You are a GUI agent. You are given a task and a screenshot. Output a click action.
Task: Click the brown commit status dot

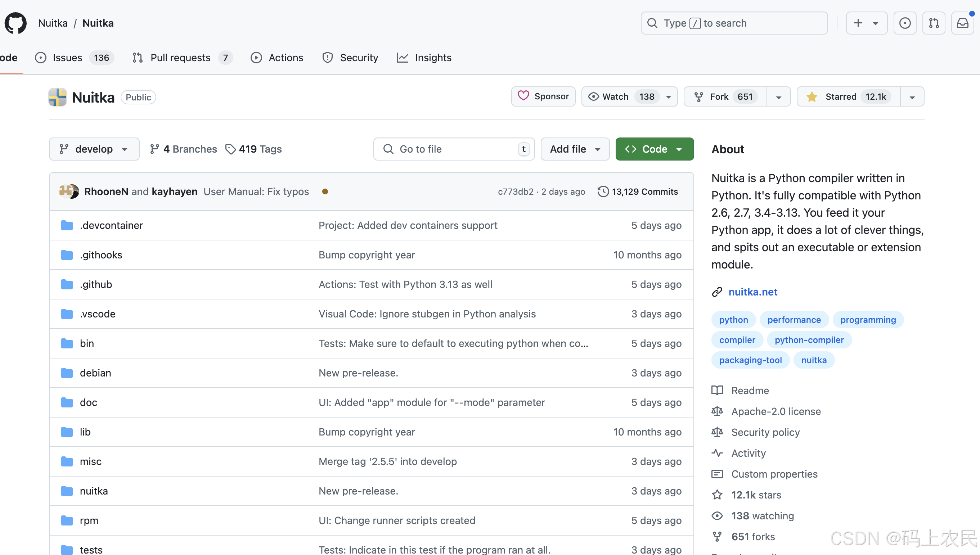tap(325, 191)
